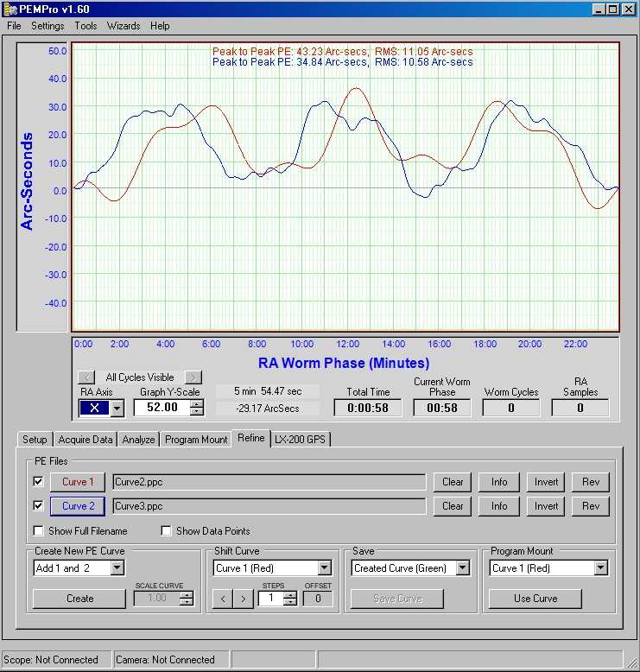Click the Curve3.ppc filename field
The image size is (640, 672).
tap(269, 506)
